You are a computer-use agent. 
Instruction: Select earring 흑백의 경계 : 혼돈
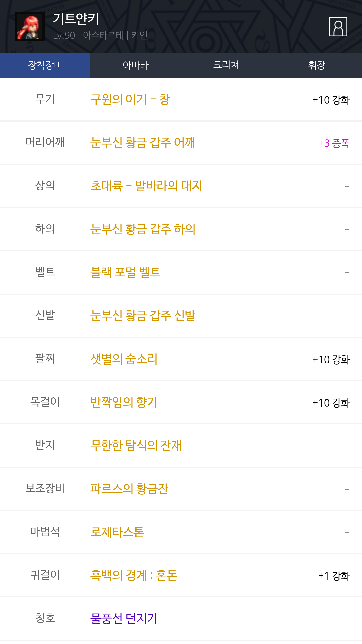point(134,576)
